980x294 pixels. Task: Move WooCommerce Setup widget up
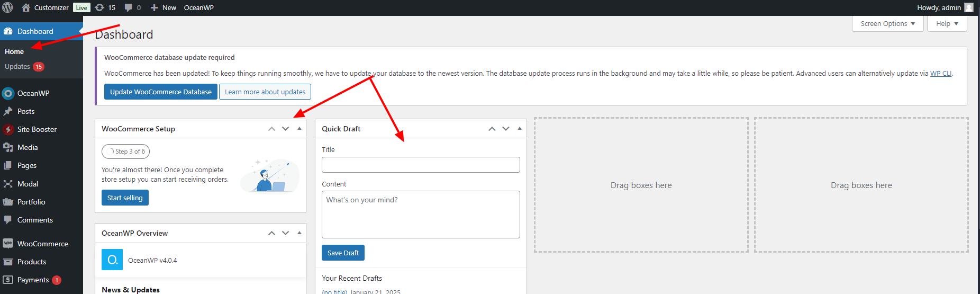point(272,129)
